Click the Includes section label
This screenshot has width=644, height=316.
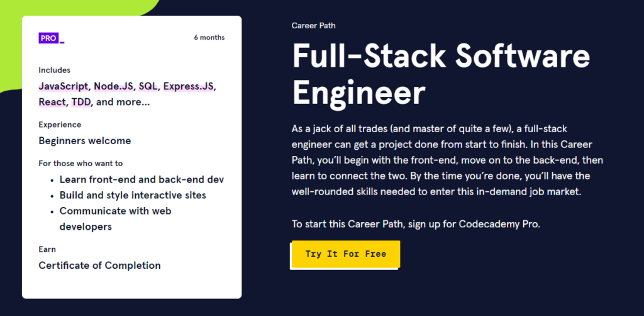point(54,71)
